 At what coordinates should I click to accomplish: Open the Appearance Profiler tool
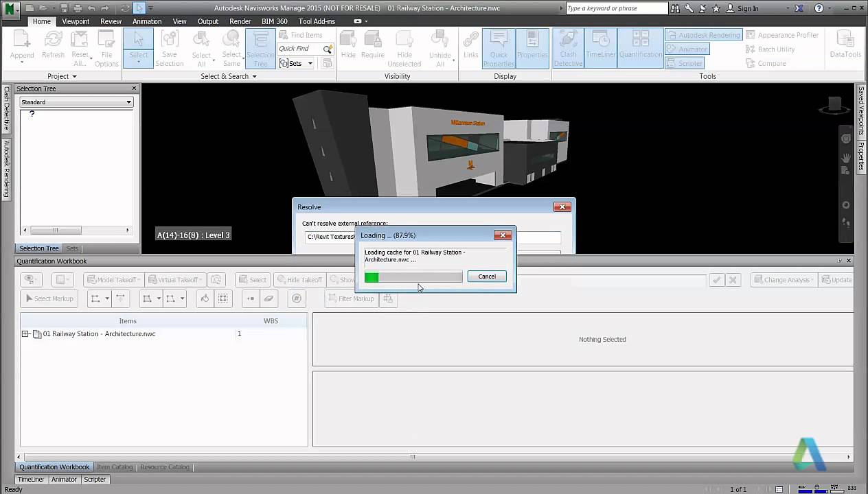point(781,35)
